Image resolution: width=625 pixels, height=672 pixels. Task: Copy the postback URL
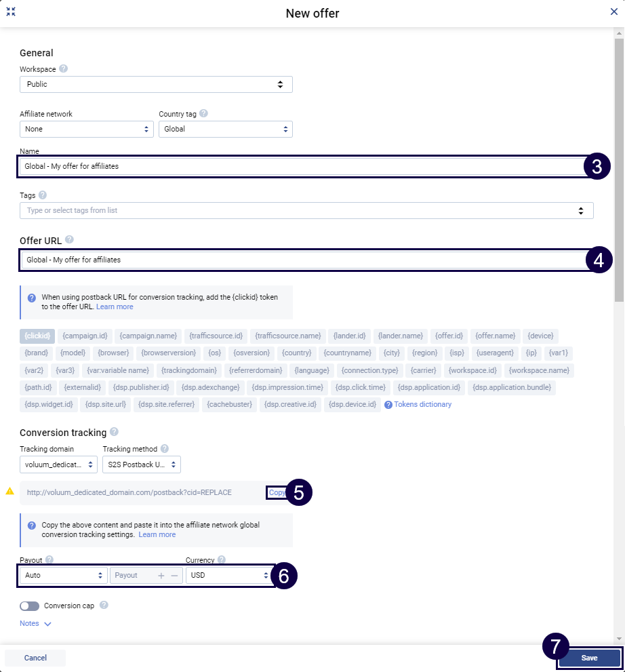point(277,492)
